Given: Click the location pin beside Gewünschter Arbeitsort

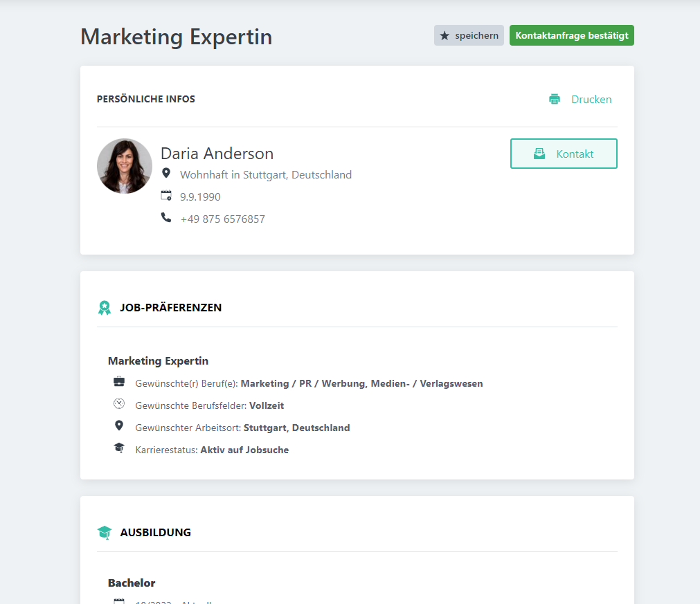Looking at the screenshot, I should click(x=119, y=426).
